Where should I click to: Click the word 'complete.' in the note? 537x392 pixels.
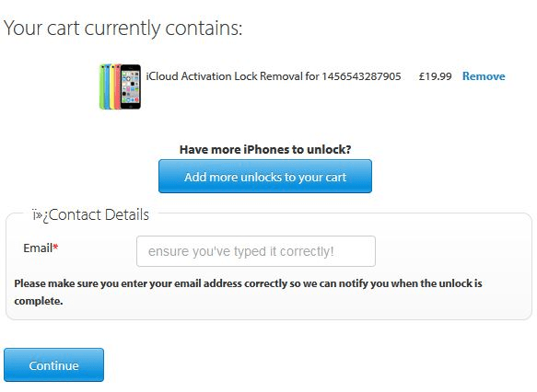point(39,301)
